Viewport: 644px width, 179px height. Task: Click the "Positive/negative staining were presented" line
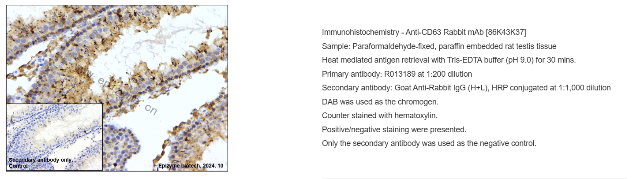394,130
